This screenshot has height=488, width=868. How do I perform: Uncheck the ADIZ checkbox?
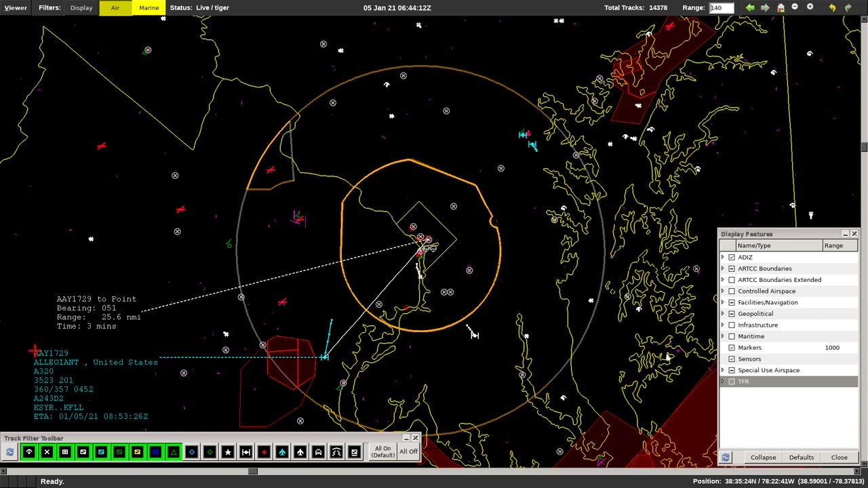(732, 258)
